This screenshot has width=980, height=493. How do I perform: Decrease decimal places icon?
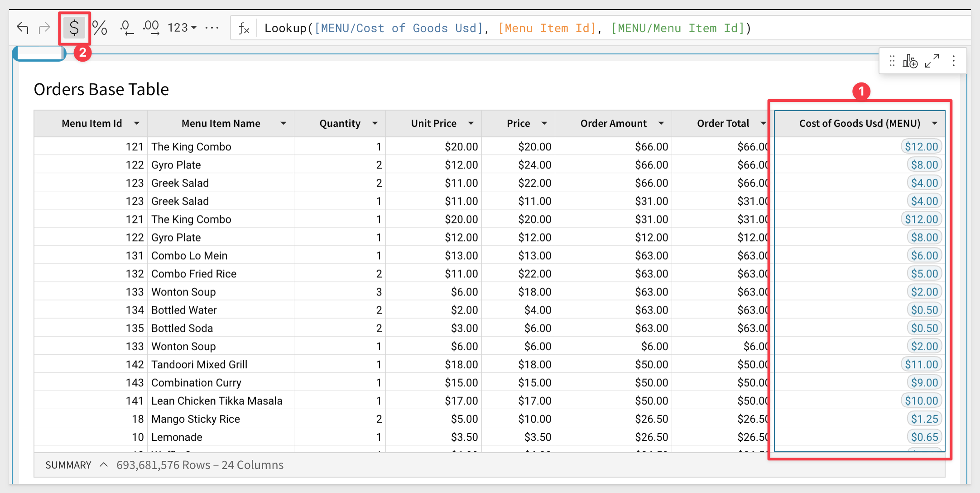126,28
